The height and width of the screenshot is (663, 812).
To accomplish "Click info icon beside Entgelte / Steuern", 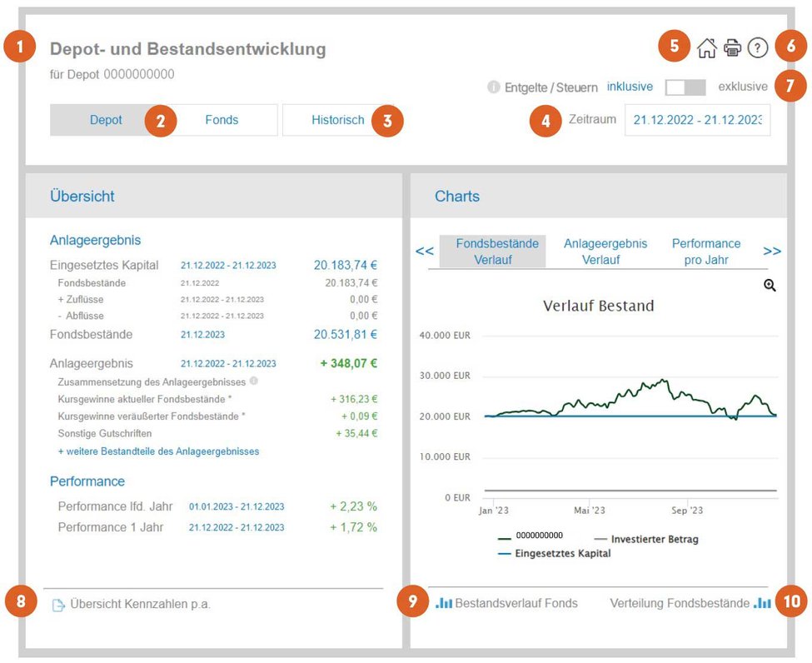I will tap(494, 87).
